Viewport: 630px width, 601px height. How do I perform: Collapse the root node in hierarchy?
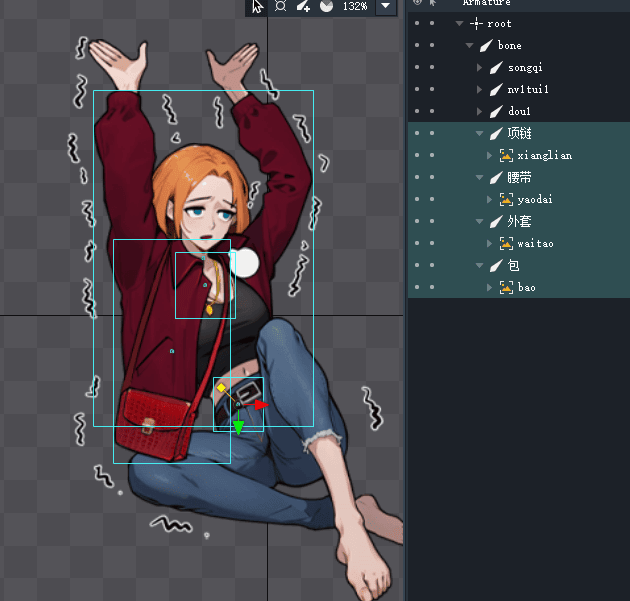click(459, 23)
